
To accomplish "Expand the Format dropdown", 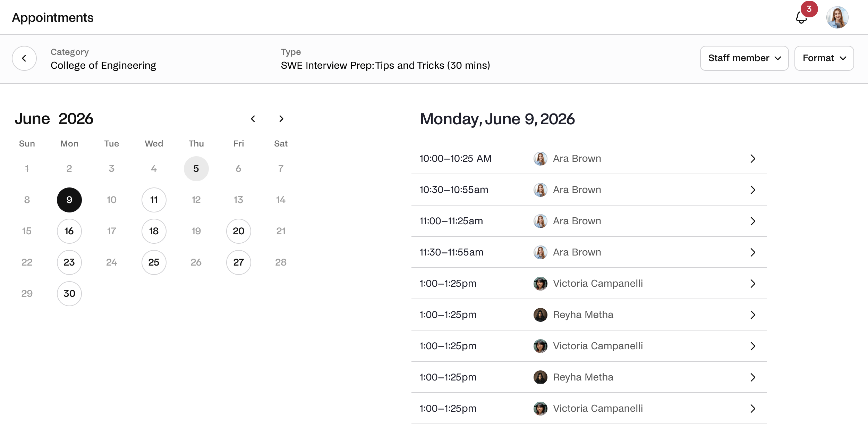I will pos(824,58).
